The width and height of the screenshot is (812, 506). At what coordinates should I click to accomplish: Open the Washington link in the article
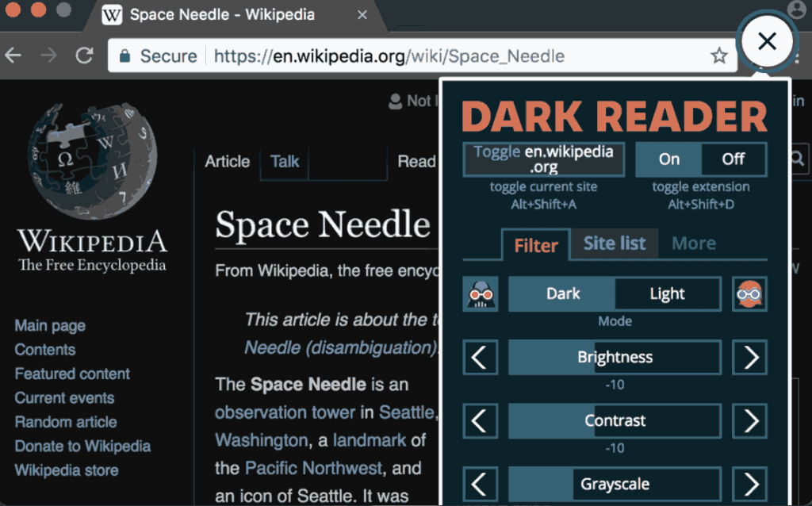(262, 440)
